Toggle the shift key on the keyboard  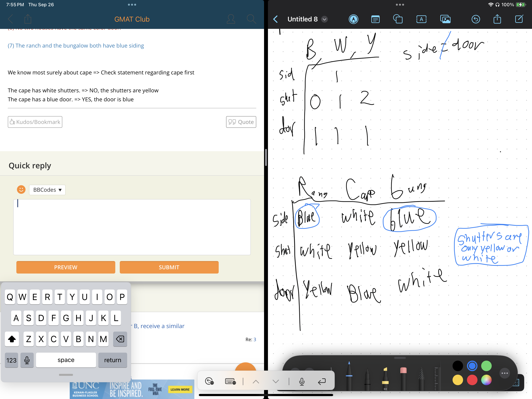point(12,339)
